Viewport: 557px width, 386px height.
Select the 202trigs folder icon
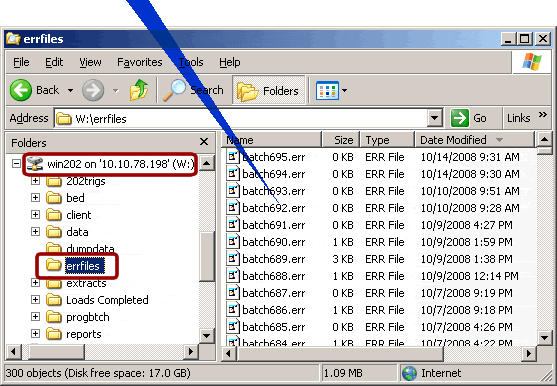coord(54,181)
